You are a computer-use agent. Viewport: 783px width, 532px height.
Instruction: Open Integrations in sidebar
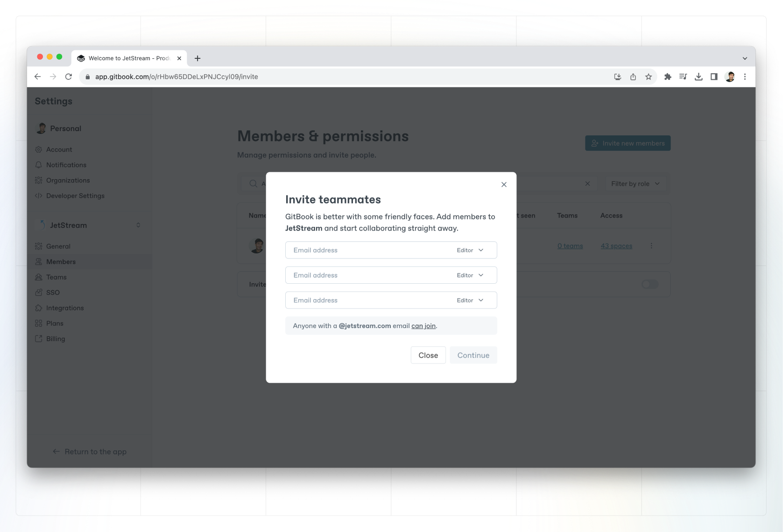65,308
